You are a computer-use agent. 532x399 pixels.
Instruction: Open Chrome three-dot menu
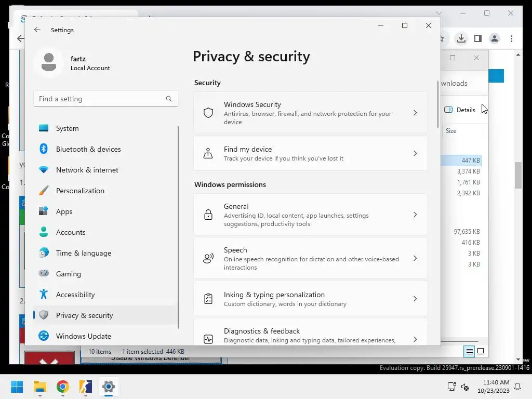(511, 38)
